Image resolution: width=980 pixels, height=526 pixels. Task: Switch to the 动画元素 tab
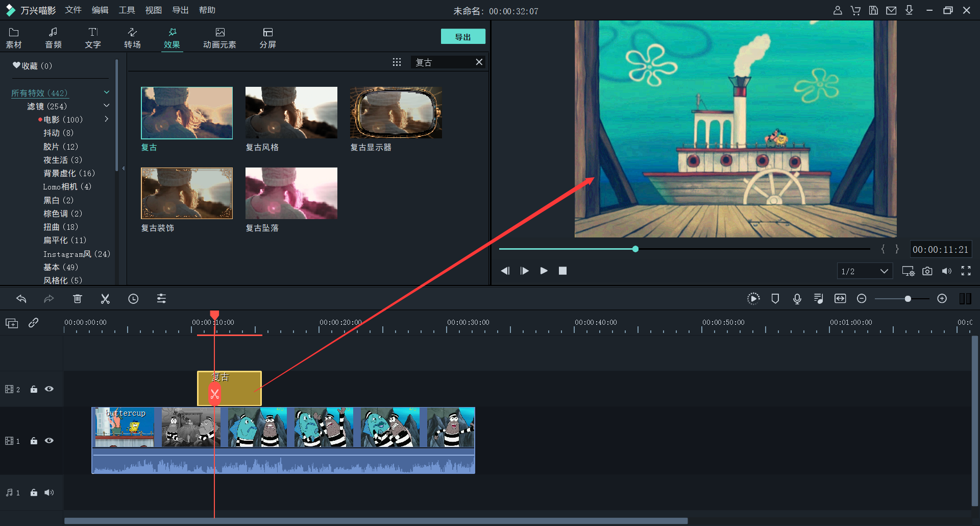point(219,38)
